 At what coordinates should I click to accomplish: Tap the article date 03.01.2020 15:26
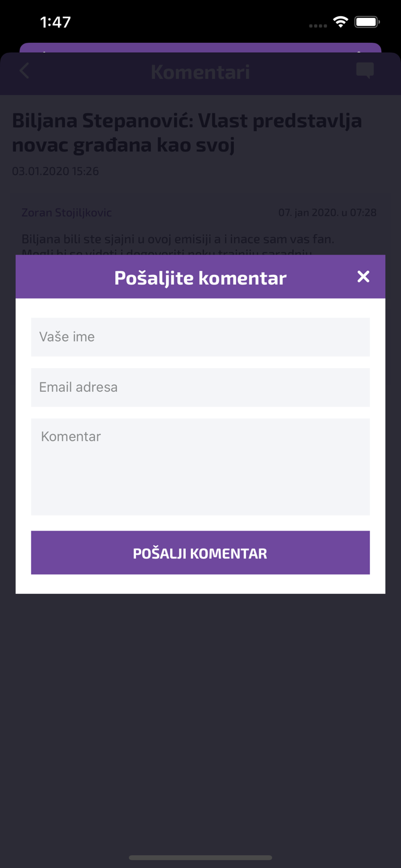[x=56, y=171]
